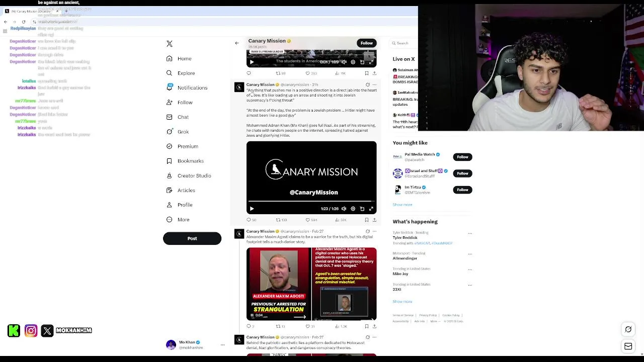
Task: Open Grok explain icon on 21h post
Action: click(x=367, y=84)
